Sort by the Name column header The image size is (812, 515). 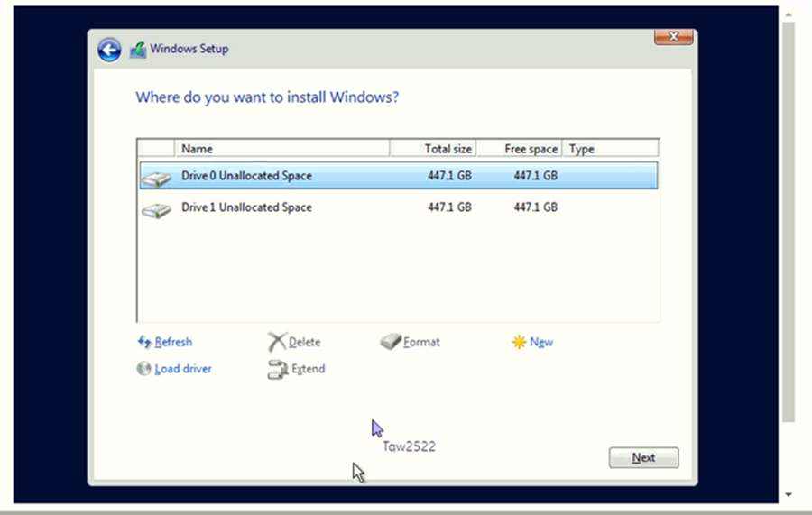(282, 149)
